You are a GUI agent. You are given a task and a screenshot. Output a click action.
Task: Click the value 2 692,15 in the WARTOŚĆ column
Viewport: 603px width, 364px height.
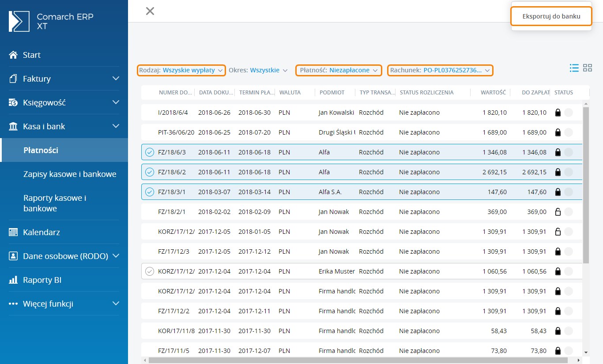coord(494,172)
